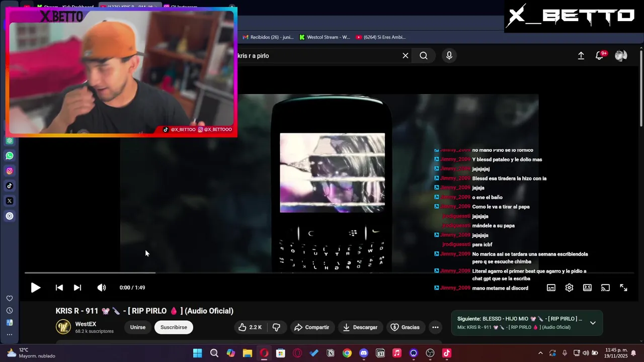Expand the Siguiente mix playlist chevron
The image size is (644, 362).
click(x=593, y=323)
